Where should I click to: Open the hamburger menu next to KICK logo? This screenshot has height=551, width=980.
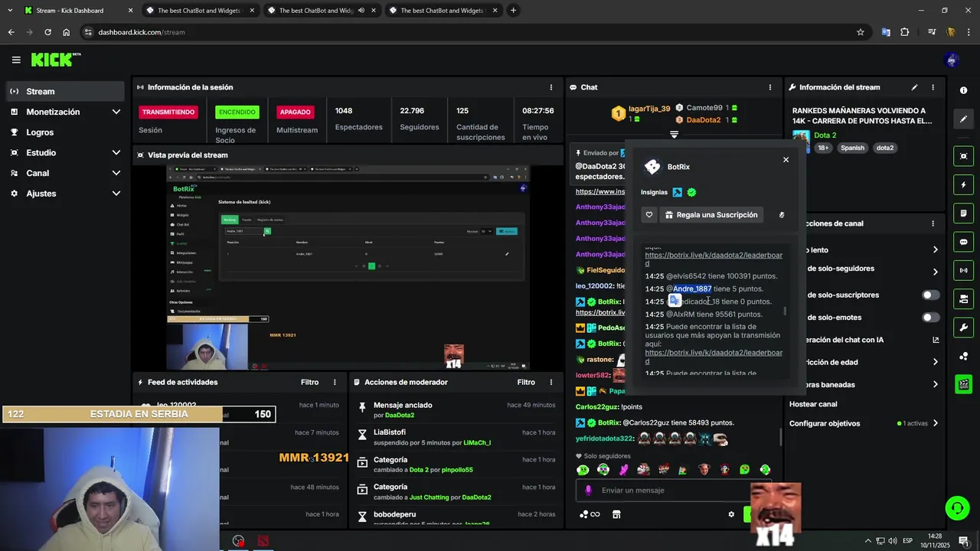tap(16, 60)
